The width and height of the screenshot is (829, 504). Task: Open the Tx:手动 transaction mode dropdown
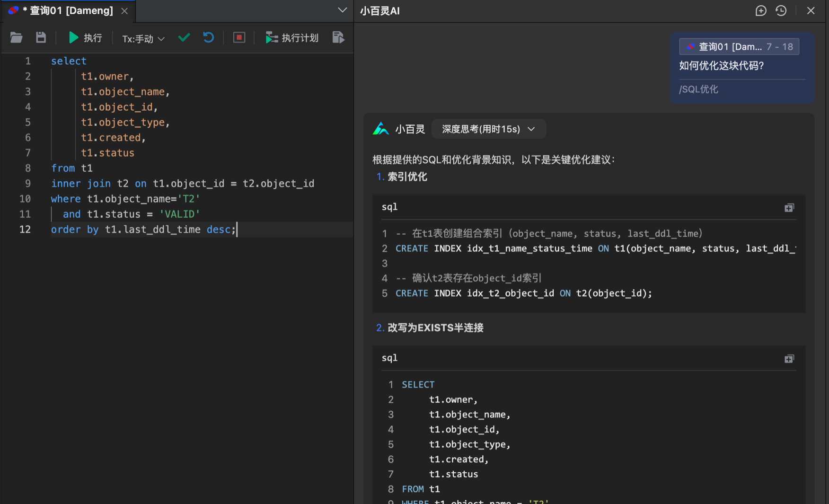[143, 38]
